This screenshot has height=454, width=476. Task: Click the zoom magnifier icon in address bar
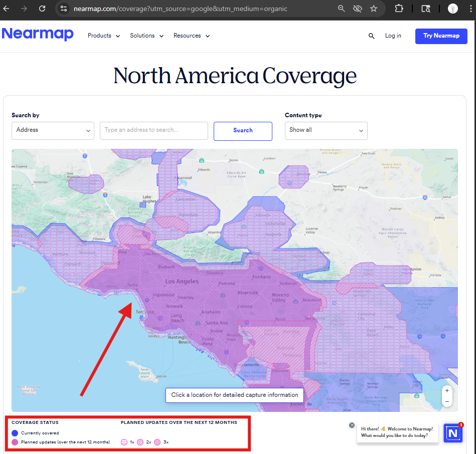coord(342,9)
